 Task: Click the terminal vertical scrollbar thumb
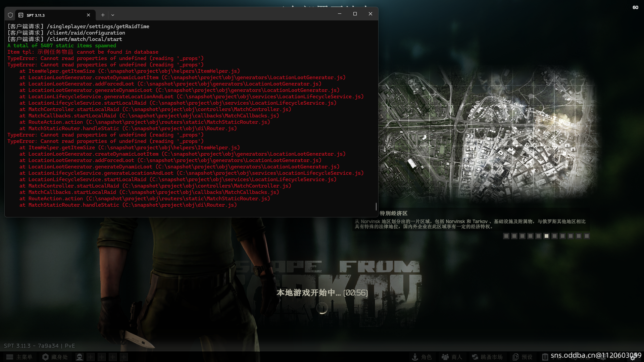click(376, 206)
